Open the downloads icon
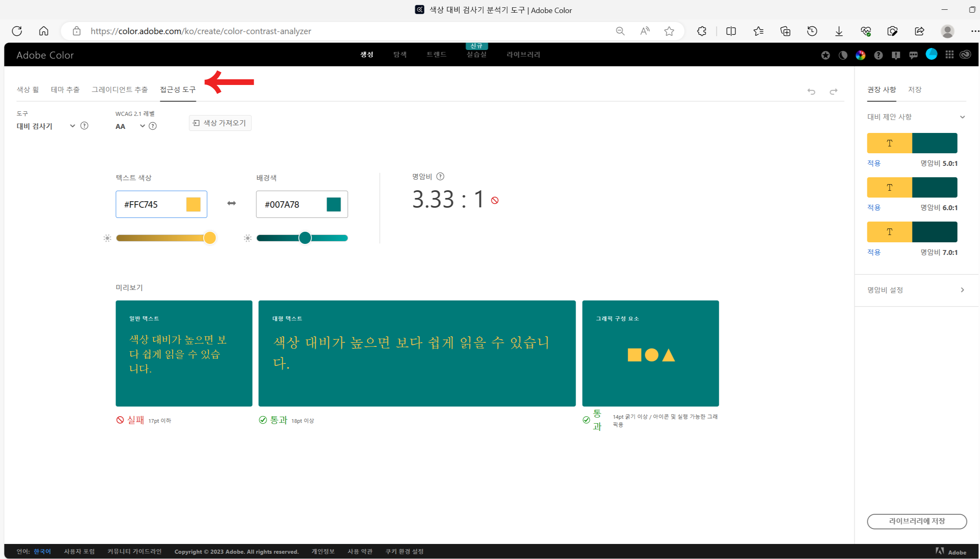This screenshot has height=559, width=980. click(839, 31)
